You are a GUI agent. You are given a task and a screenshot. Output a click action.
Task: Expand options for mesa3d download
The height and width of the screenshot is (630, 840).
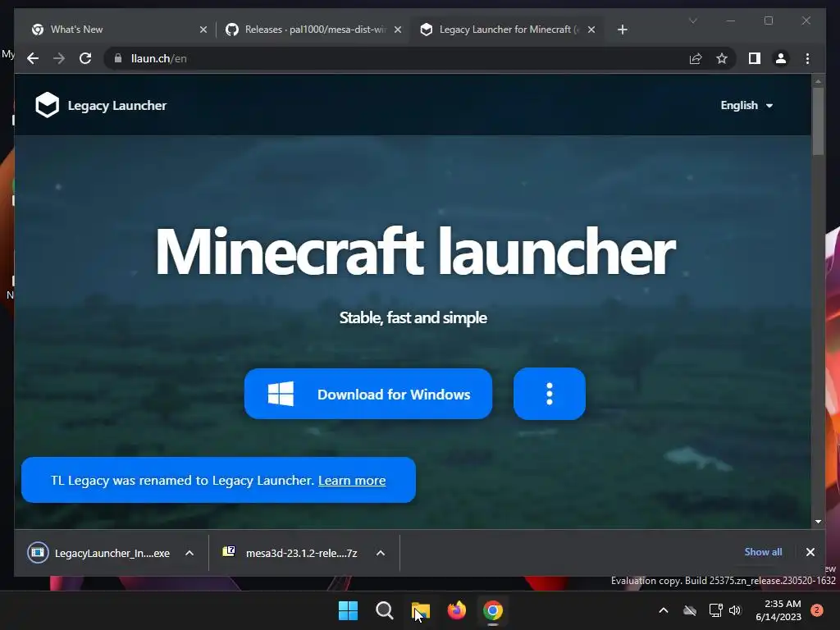[x=381, y=553]
